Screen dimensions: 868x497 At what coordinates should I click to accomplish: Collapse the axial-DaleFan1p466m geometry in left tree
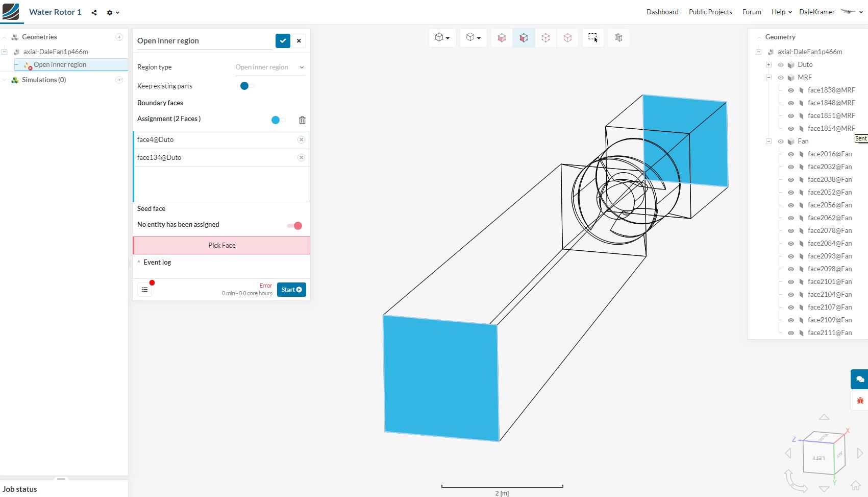[5, 52]
